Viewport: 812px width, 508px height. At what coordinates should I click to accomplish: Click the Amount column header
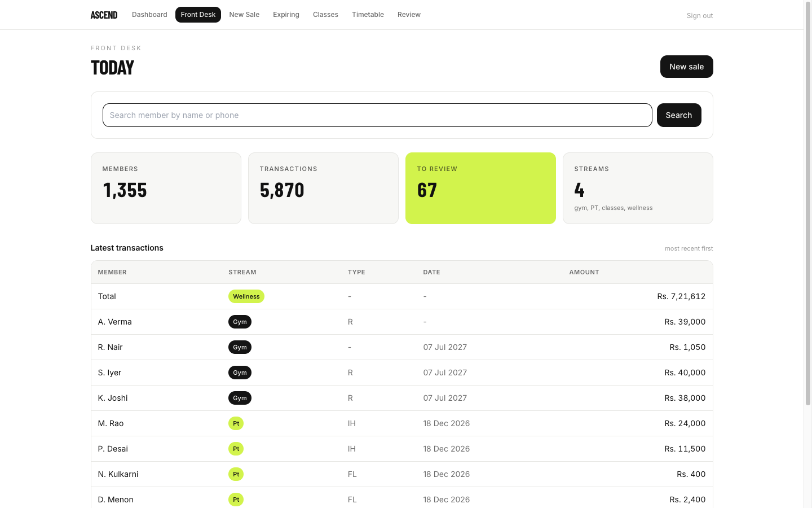tap(584, 272)
